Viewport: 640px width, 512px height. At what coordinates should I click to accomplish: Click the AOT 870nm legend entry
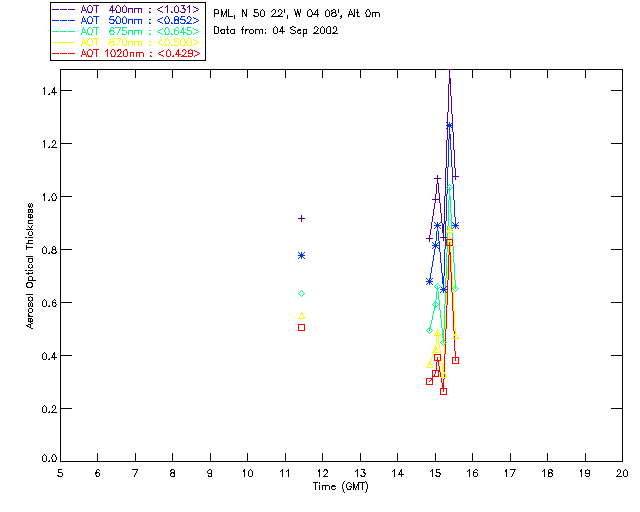click(x=126, y=42)
